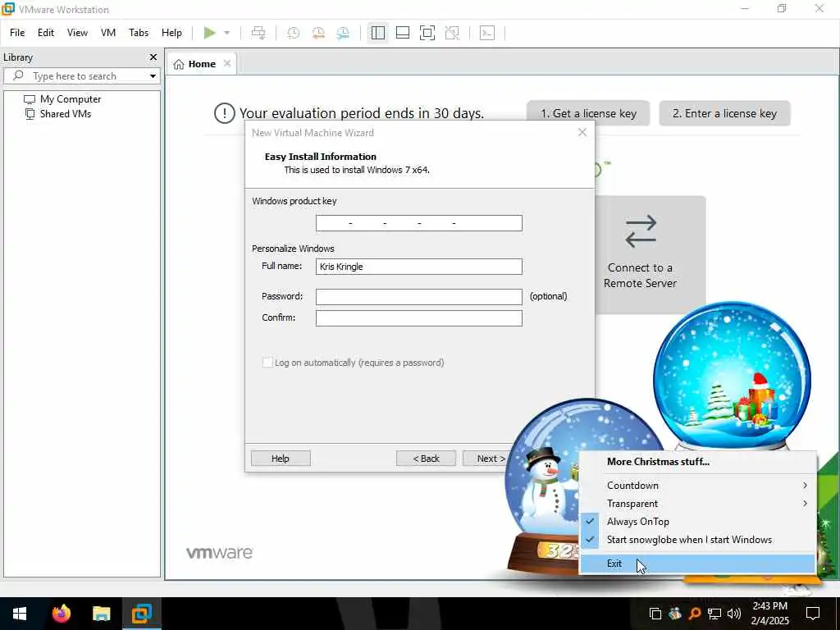Image resolution: width=840 pixels, height=630 pixels.
Task: Open the power options dropdown arrow
Action: (227, 33)
